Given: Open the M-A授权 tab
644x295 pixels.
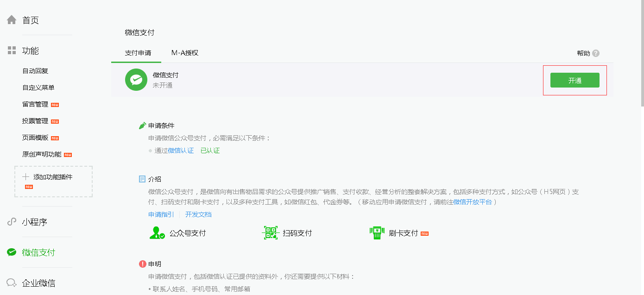Looking at the screenshot, I should tap(185, 53).
